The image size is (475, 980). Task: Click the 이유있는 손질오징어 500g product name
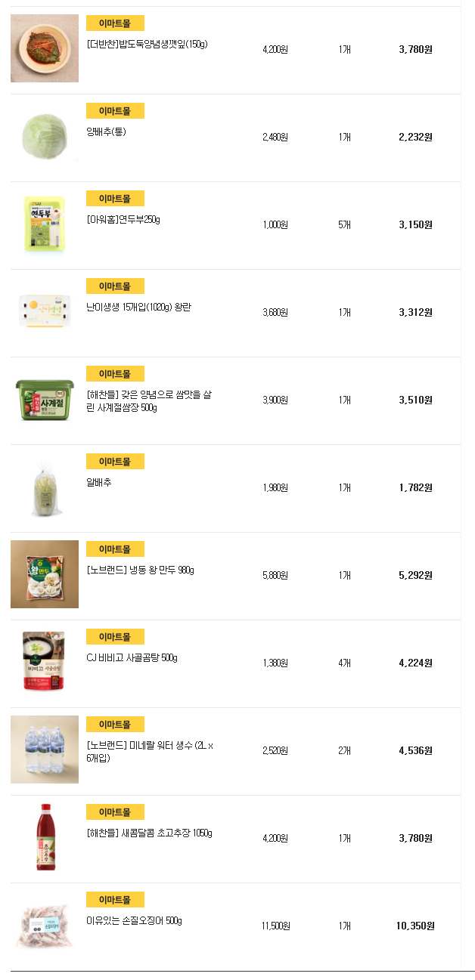tap(134, 921)
